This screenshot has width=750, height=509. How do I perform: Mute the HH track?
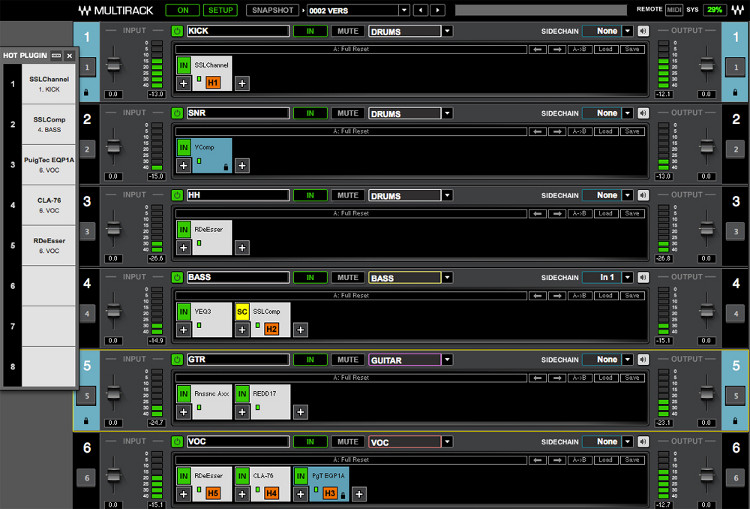click(x=348, y=196)
